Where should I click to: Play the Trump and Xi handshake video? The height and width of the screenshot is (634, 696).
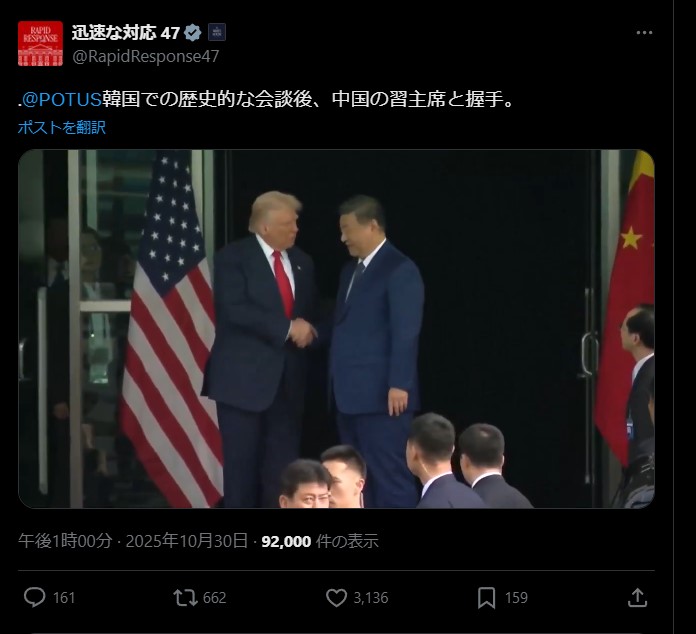[x=336, y=329]
